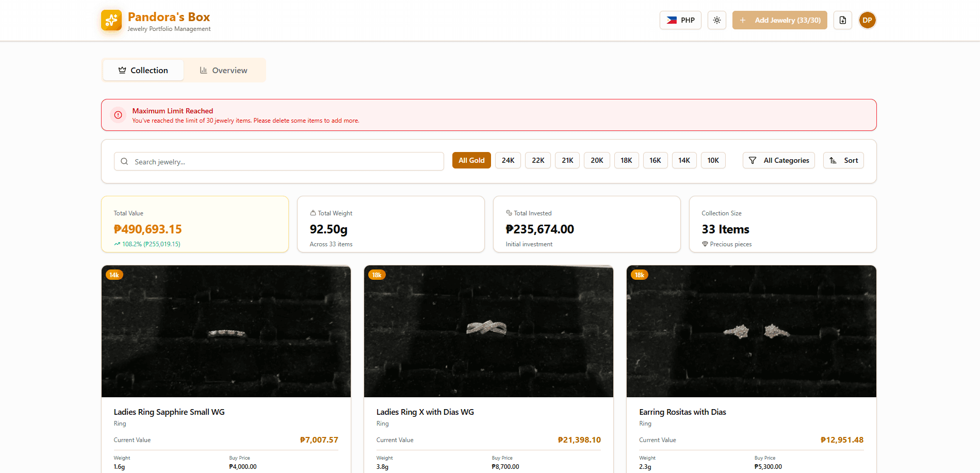The image size is (980, 473).
Task: Click the Pandora's Box sparkle logo
Action: click(111, 20)
